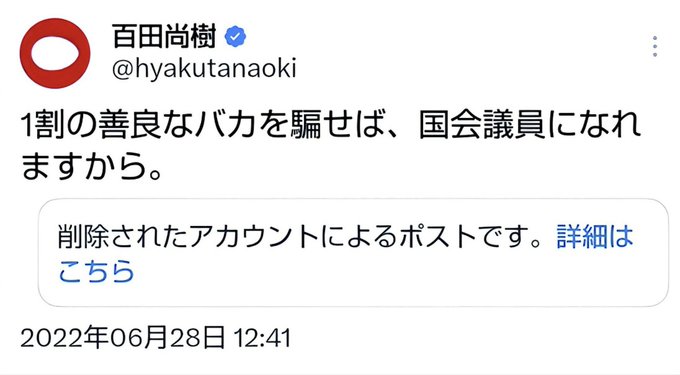Click the white center of the avatar
Screen dimensions: 680x375
(x=55, y=54)
